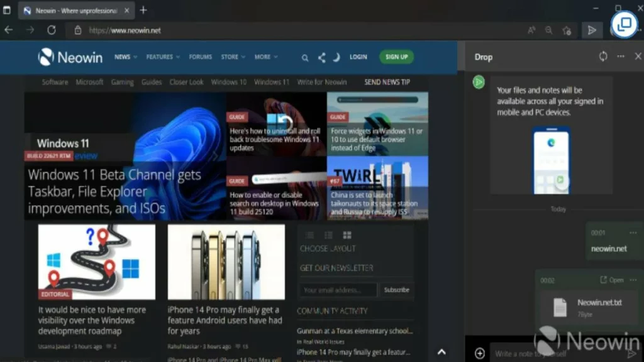Viewport: 644px width, 362px height.
Task: Expand the STORE menu
Action: tap(233, 57)
